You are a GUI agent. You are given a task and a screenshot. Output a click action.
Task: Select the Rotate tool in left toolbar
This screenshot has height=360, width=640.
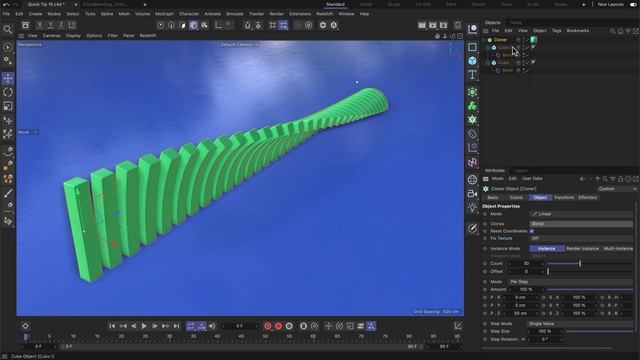(x=8, y=92)
